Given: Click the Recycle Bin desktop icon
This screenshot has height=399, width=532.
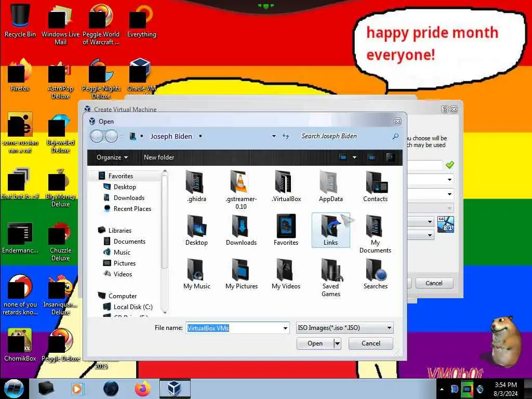Looking at the screenshot, I should click(x=20, y=20).
